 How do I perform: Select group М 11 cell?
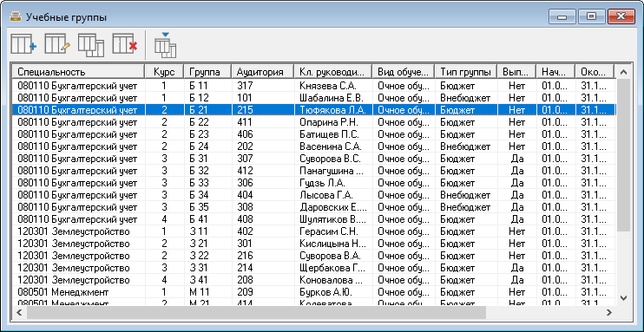click(207, 292)
